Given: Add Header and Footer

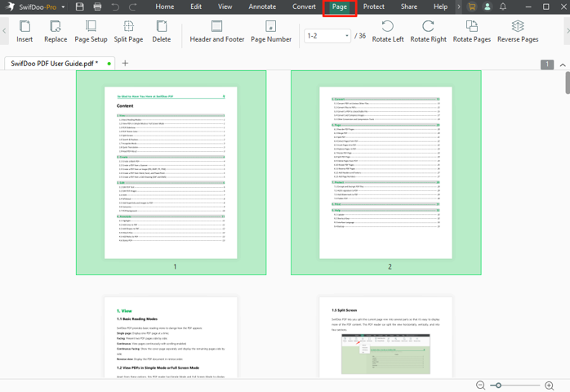Looking at the screenshot, I should [x=217, y=31].
